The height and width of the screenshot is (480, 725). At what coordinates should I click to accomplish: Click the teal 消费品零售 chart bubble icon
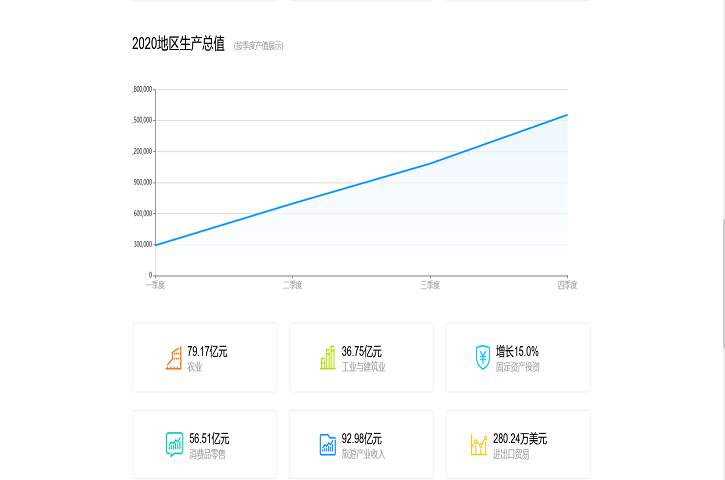pyautogui.click(x=175, y=445)
